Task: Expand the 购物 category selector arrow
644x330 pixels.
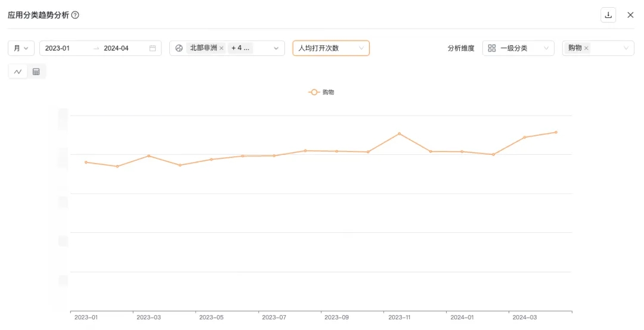Action: (x=626, y=48)
